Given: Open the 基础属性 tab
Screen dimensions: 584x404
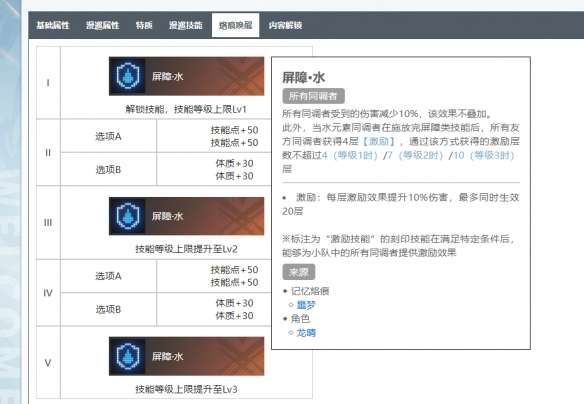Looking at the screenshot, I should (53, 25).
